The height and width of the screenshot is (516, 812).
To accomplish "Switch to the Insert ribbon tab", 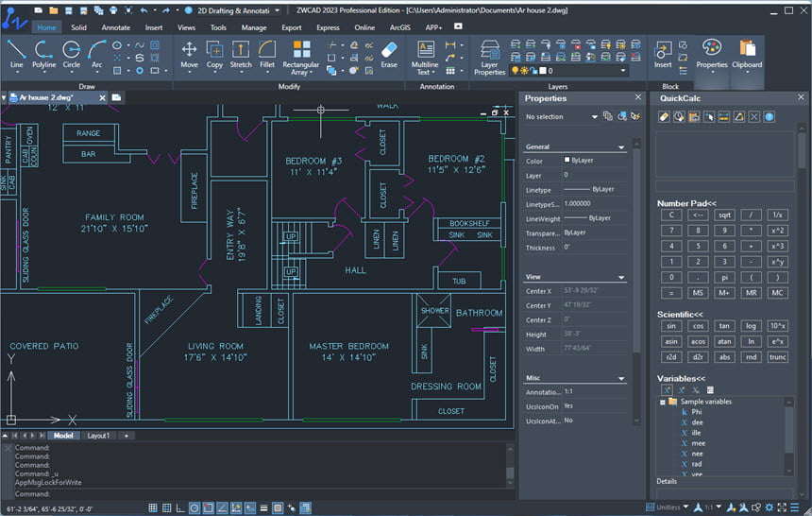I will tap(154, 27).
